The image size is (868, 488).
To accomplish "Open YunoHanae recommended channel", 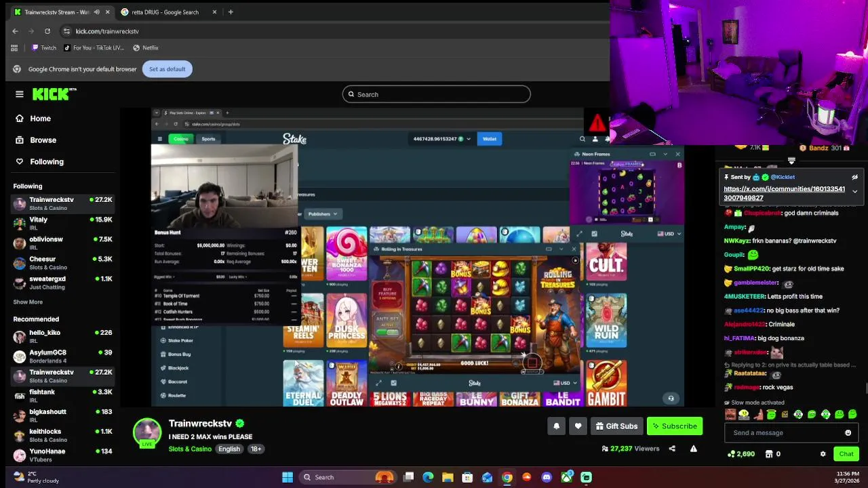I will (62, 455).
